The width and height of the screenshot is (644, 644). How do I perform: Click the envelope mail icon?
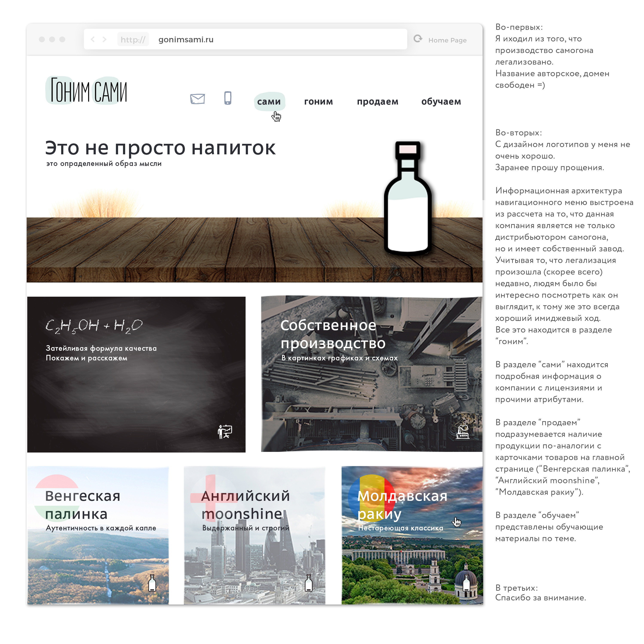point(197,99)
